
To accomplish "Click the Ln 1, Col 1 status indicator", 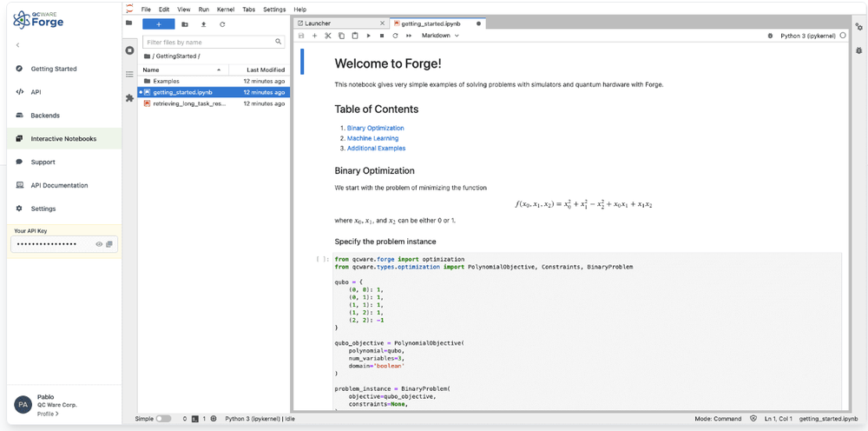I will 779,419.
